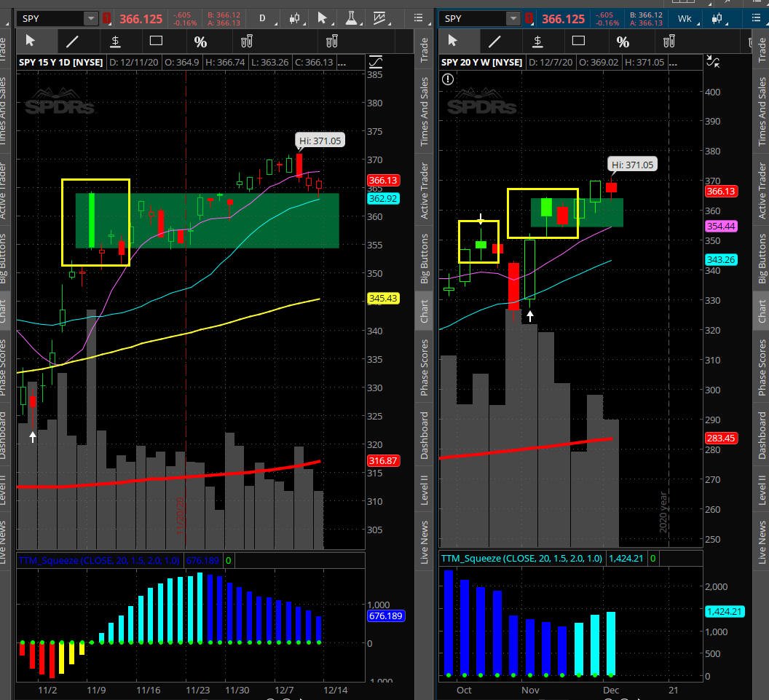The image size is (769, 700).
Task: Open the D timeframe dropdown in left chart
Action: pyautogui.click(x=263, y=18)
